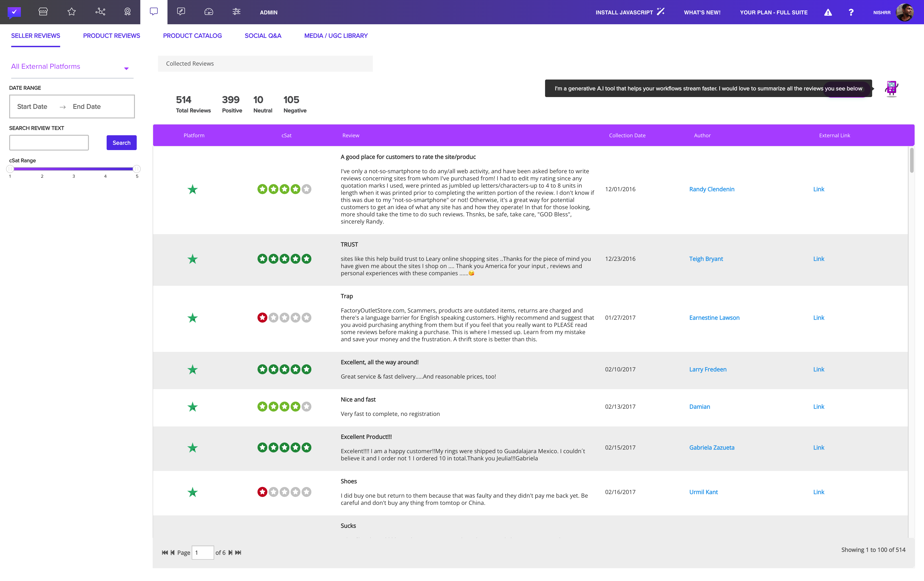Image resolution: width=924 pixels, height=581 pixels.
Task: Click the Trustpilot star for Randy Clendenin row
Action: point(193,189)
